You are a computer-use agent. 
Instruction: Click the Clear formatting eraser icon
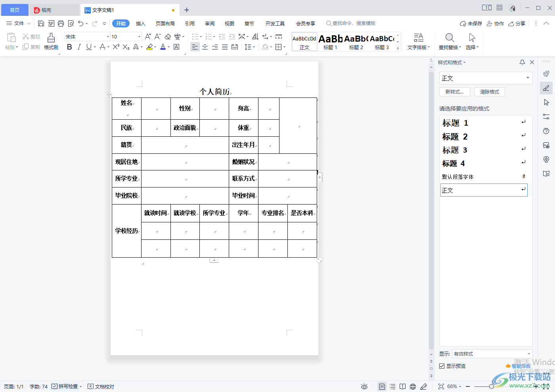pos(168,36)
